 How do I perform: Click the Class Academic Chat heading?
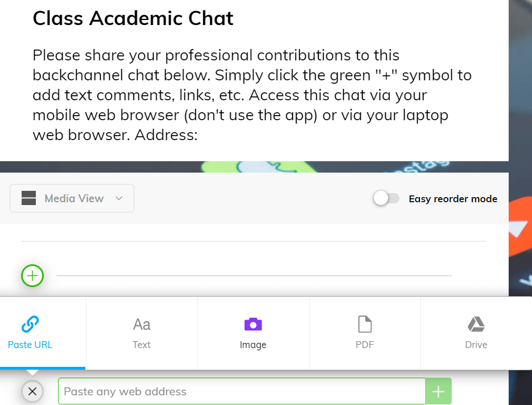click(x=133, y=18)
